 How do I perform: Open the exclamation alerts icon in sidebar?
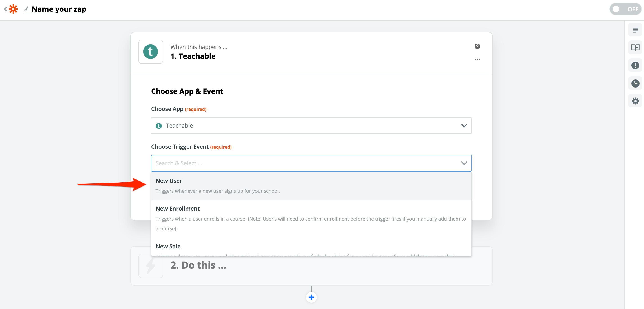(635, 65)
